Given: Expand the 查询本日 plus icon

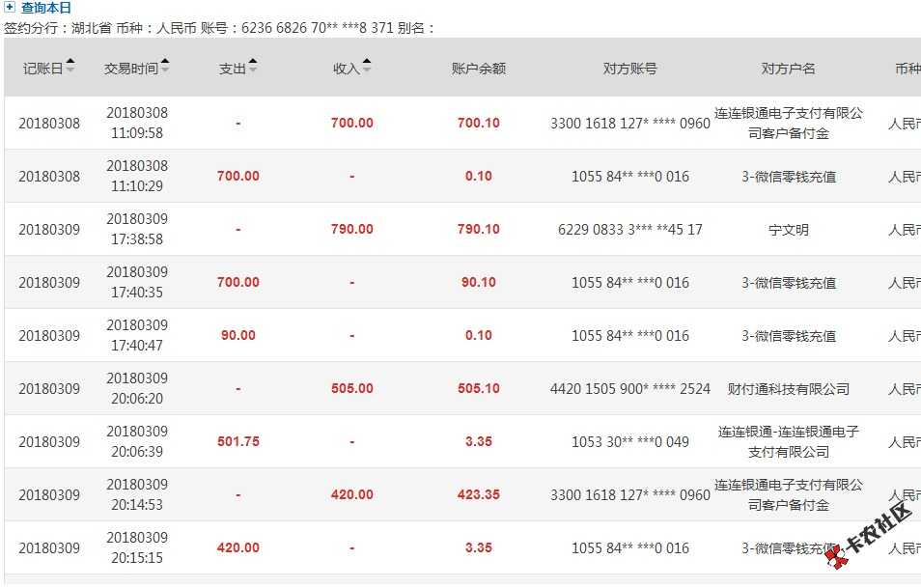Looking at the screenshot, I should pyautogui.click(x=10, y=8).
